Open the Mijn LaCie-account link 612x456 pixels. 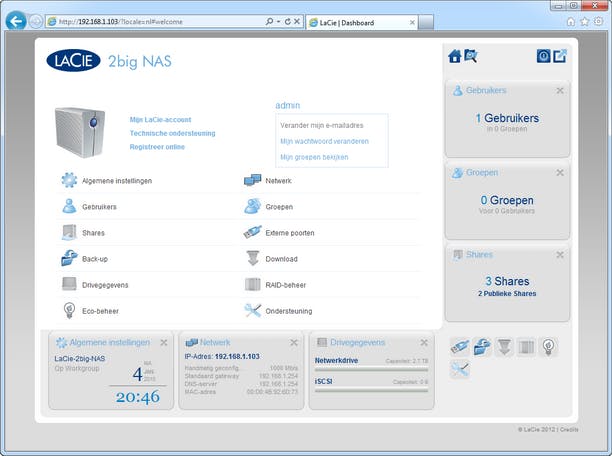160,119
